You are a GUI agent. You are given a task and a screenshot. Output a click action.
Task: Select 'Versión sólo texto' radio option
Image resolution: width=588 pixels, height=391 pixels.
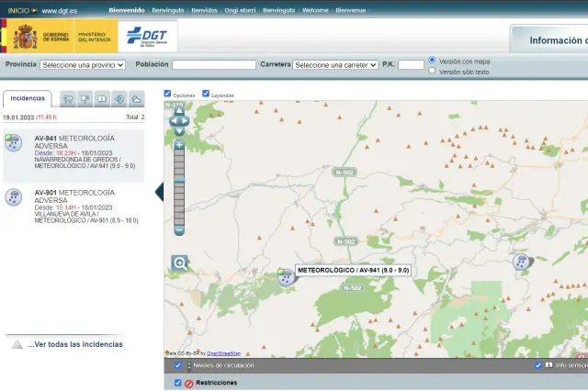(x=433, y=71)
